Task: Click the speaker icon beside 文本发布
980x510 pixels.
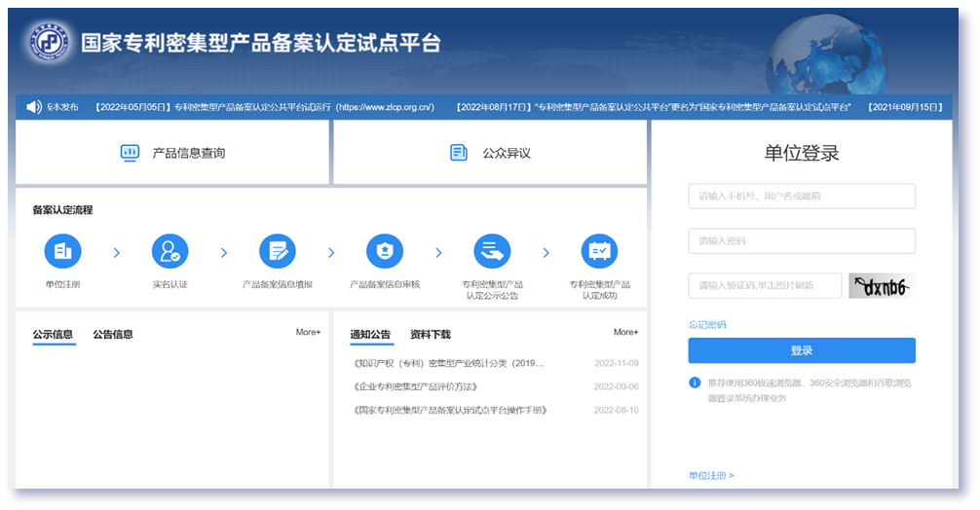Action: 34,107
